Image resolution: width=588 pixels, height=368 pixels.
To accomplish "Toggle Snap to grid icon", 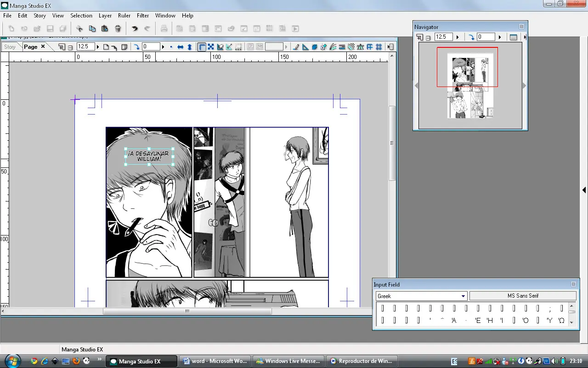I will [x=379, y=47].
